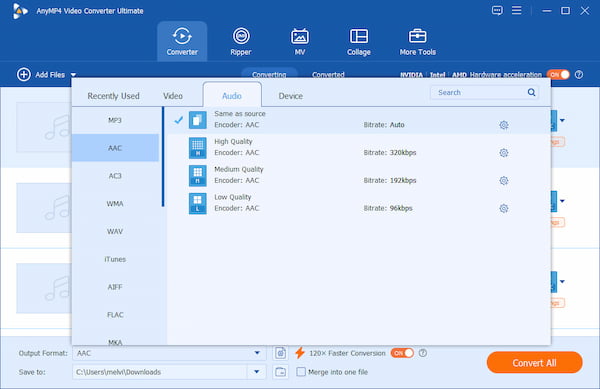Choose the Same as source profile

pyautogui.click(x=358, y=120)
